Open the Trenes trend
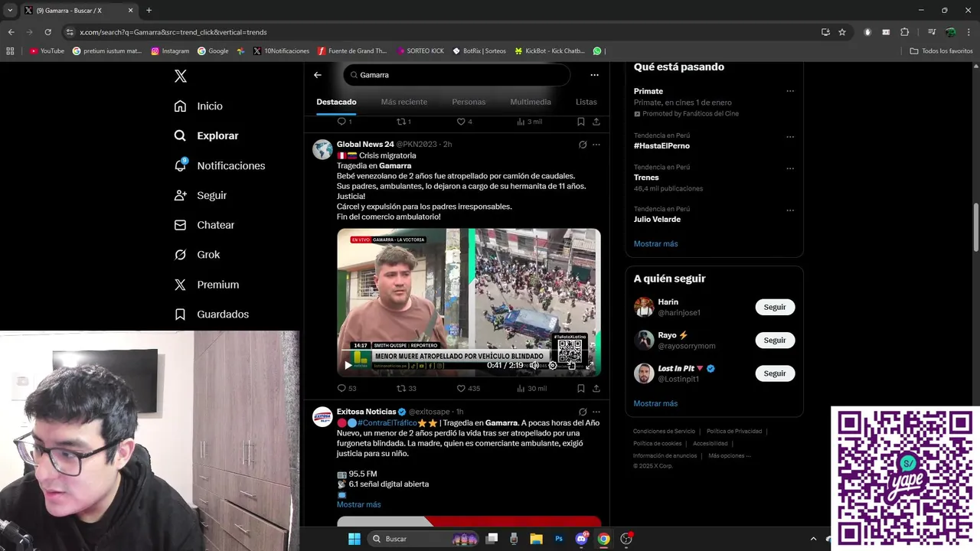Image resolution: width=980 pixels, height=551 pixels. [646, 178]
